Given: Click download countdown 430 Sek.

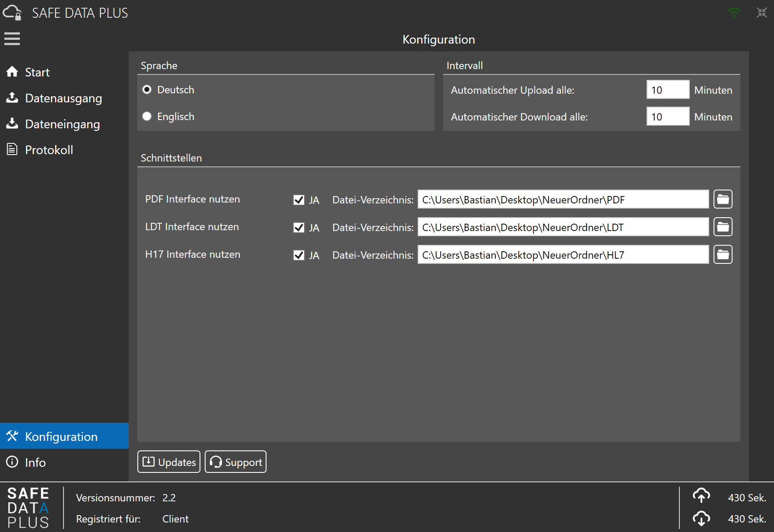Looking at the screenshot, I should click(747, 519).
